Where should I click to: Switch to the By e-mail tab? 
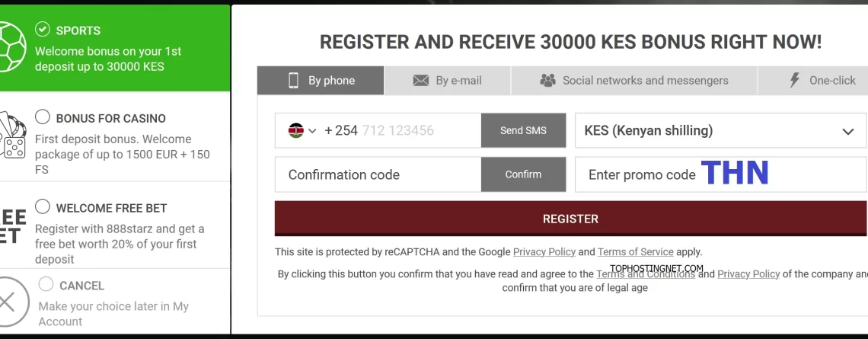(x=447, y=80)
